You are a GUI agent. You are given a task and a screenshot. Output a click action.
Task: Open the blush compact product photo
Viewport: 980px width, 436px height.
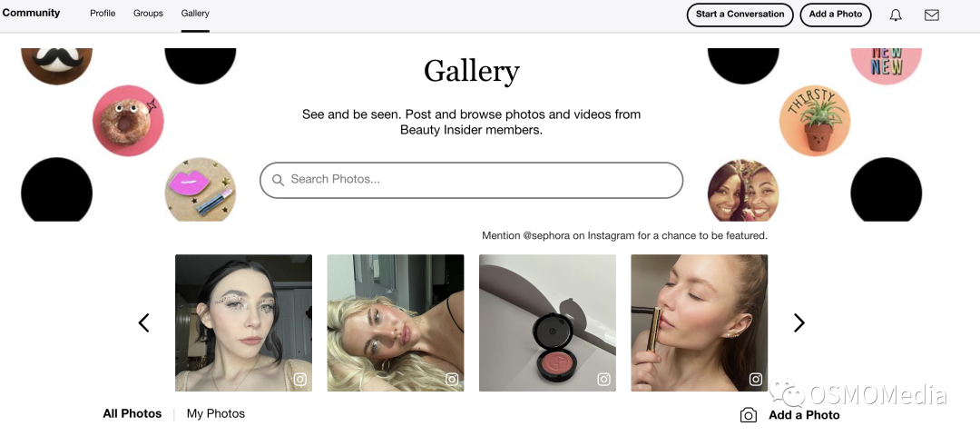(x=547, y=322)
